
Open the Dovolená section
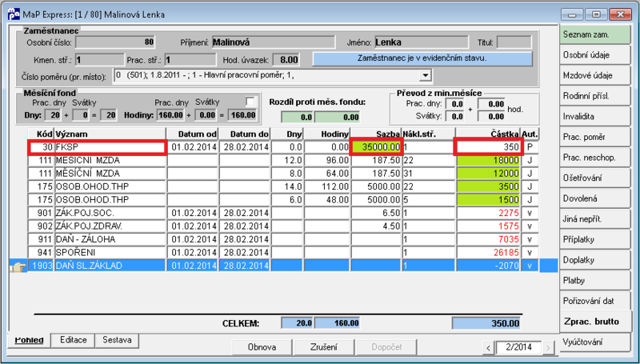(594, 198)
